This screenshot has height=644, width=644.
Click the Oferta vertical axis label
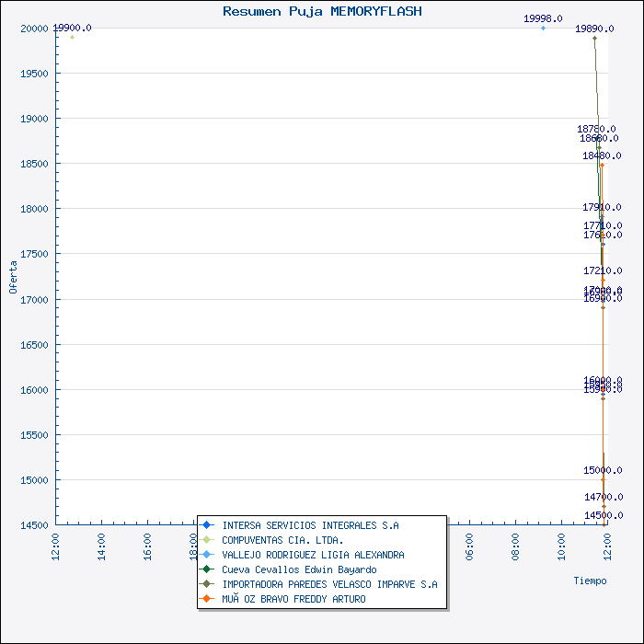pos(13,276)
